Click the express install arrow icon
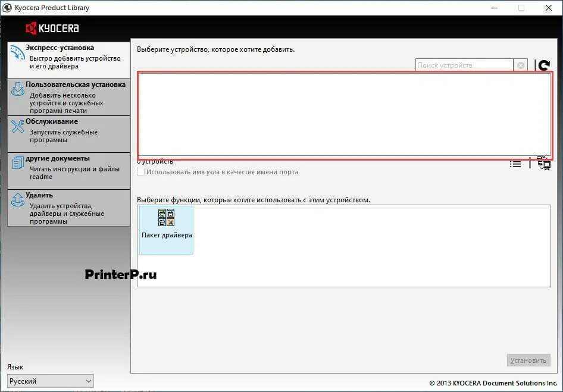563x392 pixels. click(x=17, y=54)
